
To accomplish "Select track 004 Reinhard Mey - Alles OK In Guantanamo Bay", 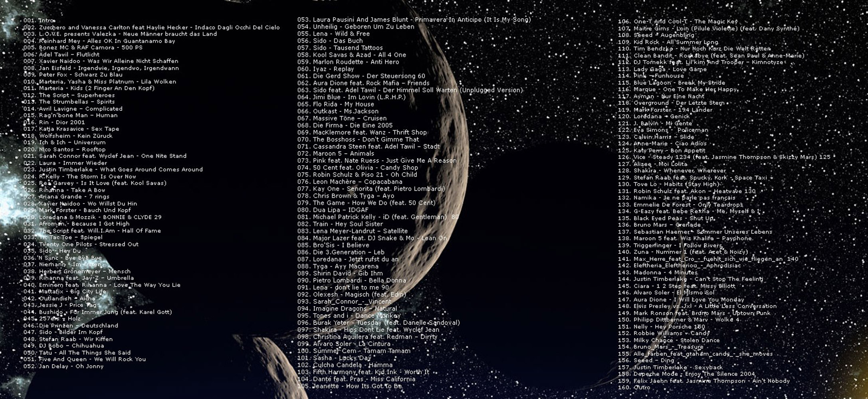I will click(99, 41).
